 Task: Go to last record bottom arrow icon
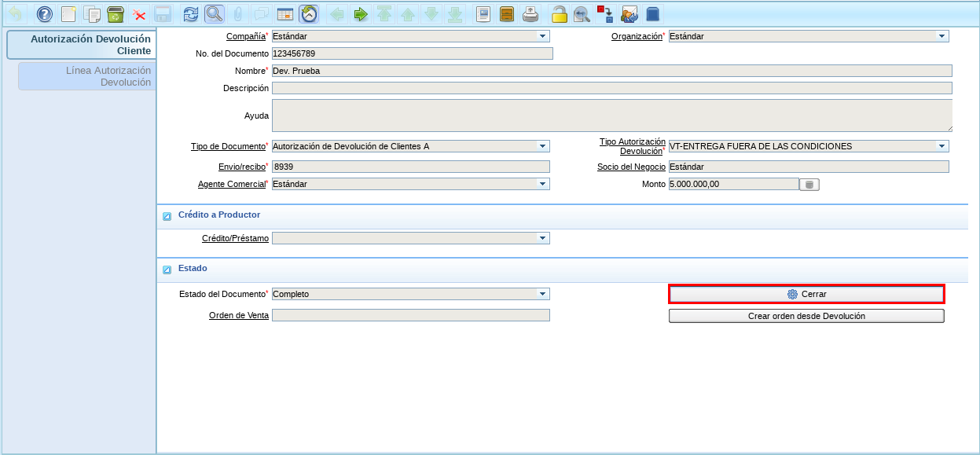[455, 14]
